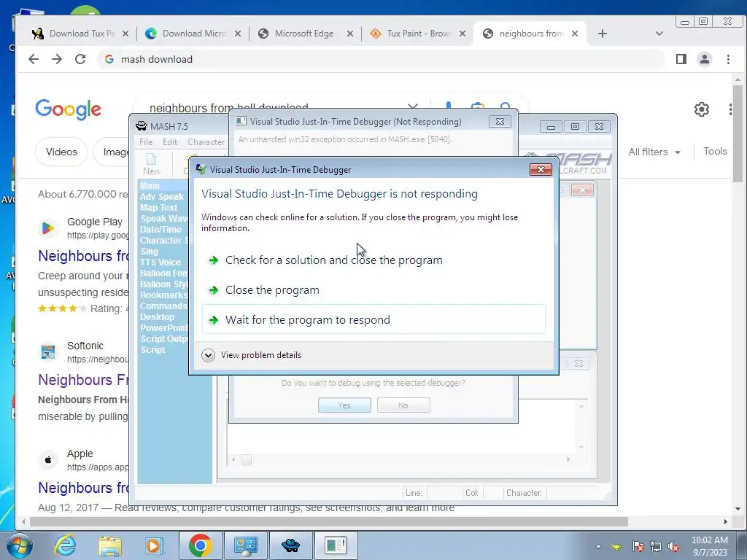This screenshot has width=747, height=560.
Task: Choose Check for a solution and close the program
Action: [334, 260]
